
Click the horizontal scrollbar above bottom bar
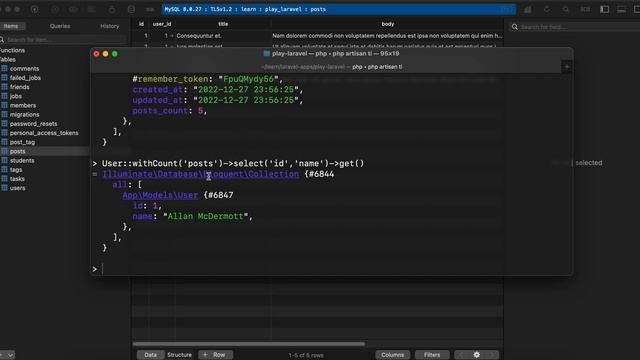[x=249, y=344]
